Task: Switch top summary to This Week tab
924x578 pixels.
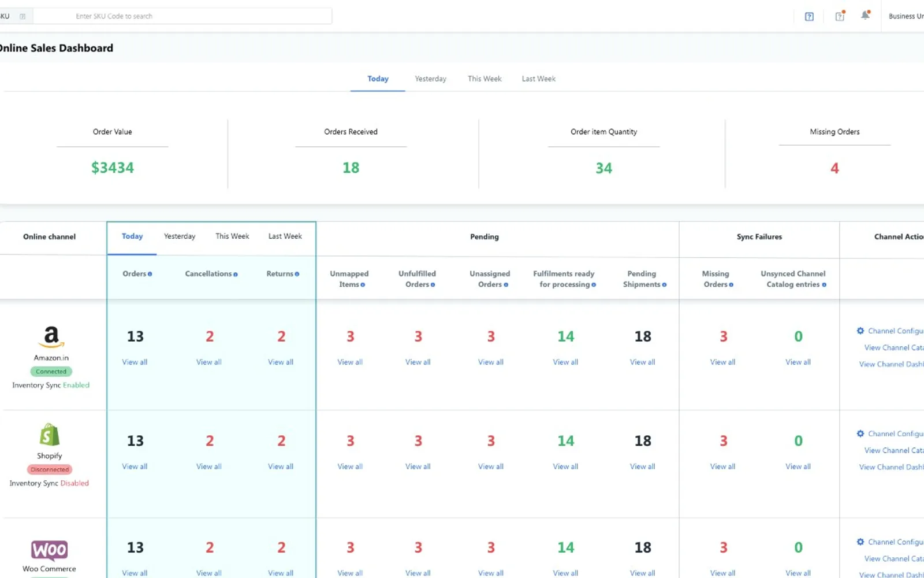Action: (485, 79)
